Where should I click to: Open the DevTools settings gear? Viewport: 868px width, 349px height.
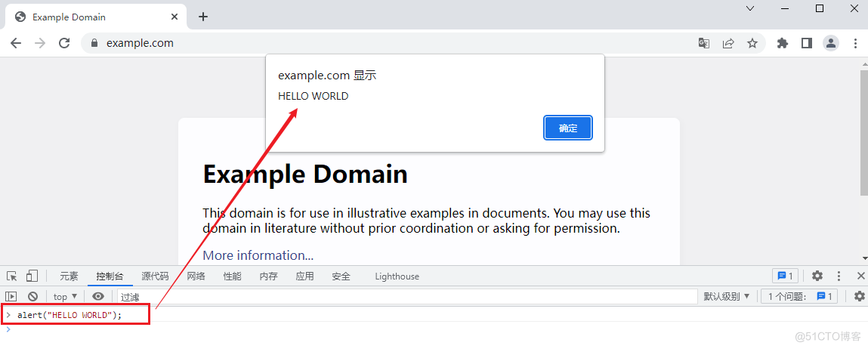pos(817,276)
